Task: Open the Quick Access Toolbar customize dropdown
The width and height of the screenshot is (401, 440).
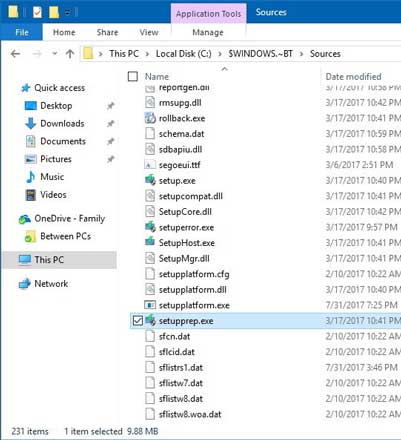Action: (67, 13)
